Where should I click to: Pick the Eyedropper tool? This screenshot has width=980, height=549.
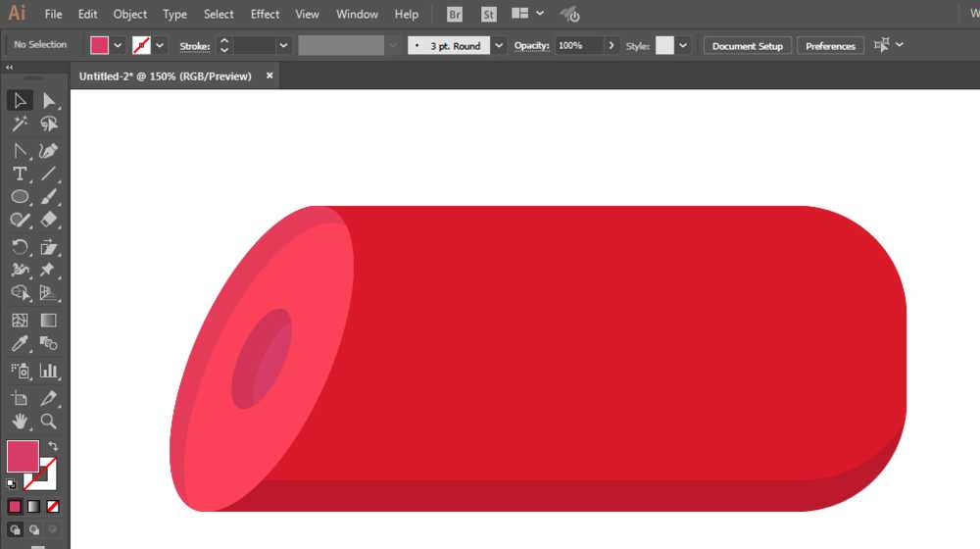(20, 343)
